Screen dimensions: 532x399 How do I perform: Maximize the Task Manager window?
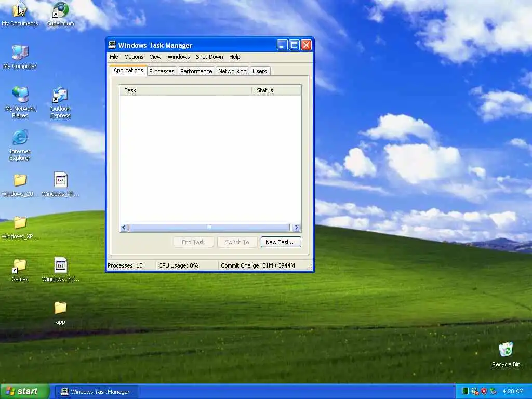tap(294, 45)
